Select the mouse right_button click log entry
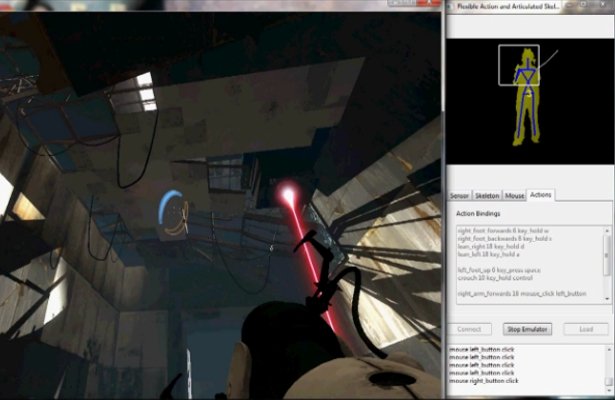Viewport: 615px width, 400px height. 482,380
